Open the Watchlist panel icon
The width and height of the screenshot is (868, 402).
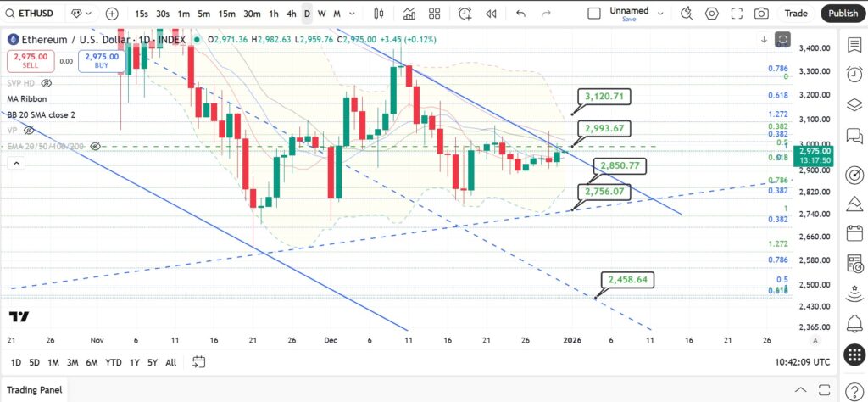(854, 45)
